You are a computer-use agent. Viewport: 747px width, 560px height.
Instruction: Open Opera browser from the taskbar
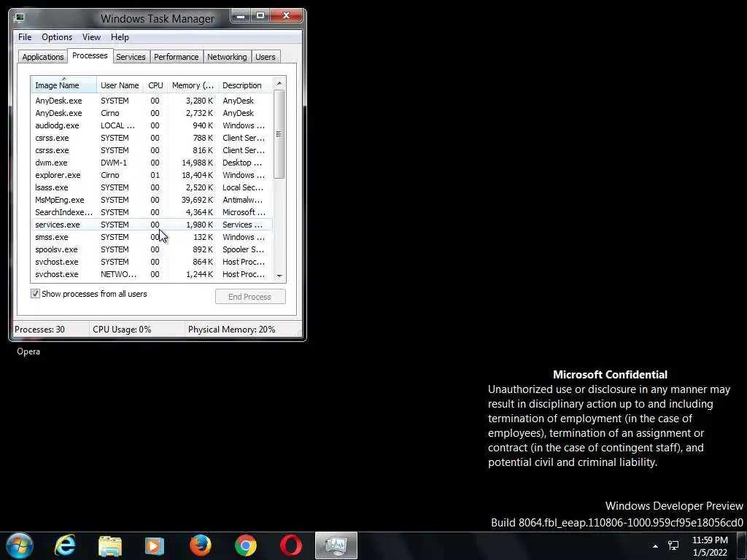(291, 545)
